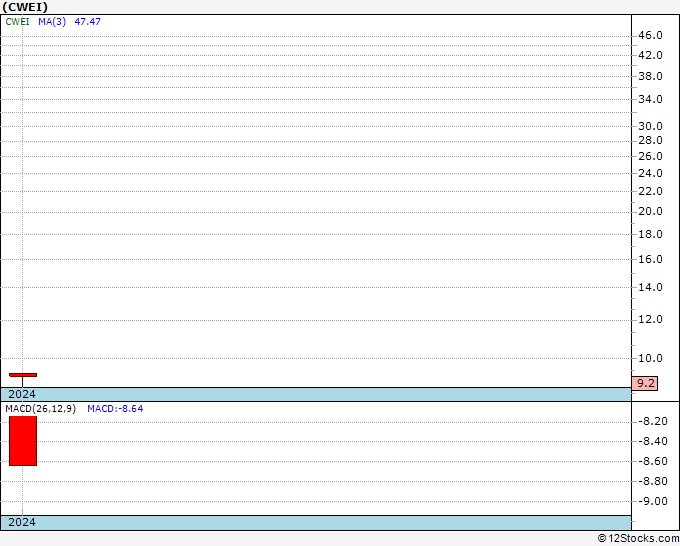Viewport: 680px width, 546px height.
Task: Click the -8.40 MACD axis label
Action: [x=653, y=441]
